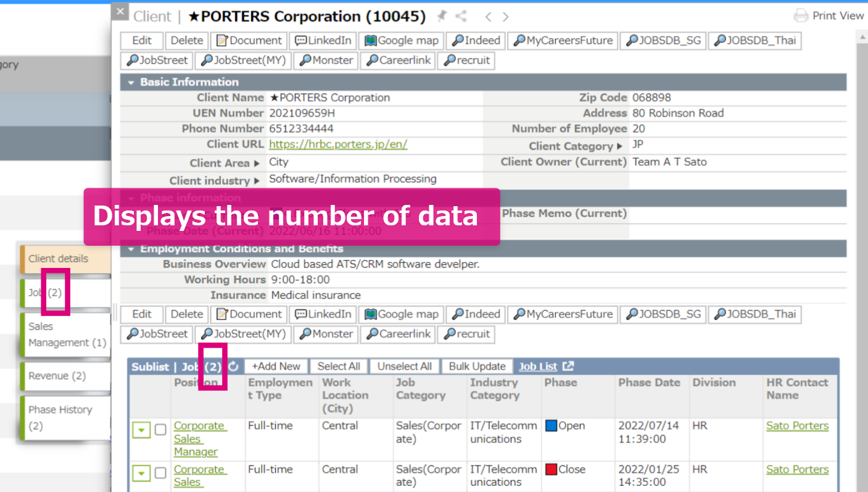
Task: Click lower Edit button
Action: (142, 314)
